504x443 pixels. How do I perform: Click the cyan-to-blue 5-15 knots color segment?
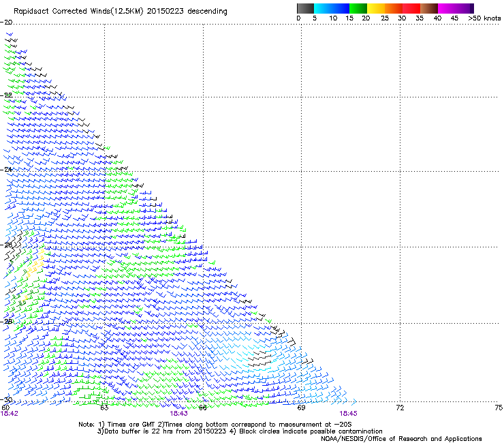(x=332, y=8)
